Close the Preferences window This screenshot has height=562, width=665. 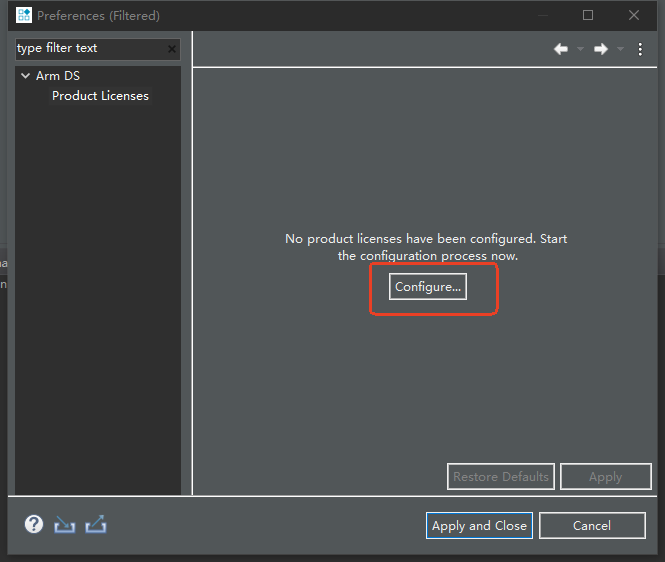coord(634,16)
